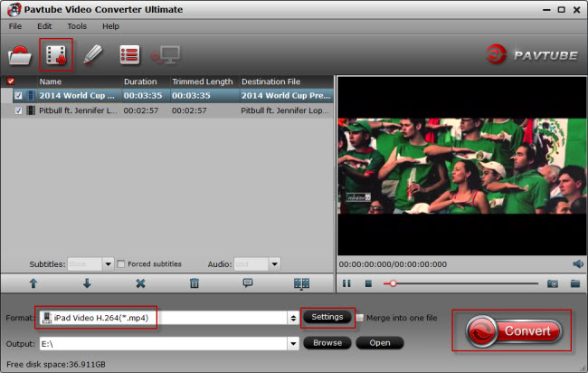
Task: Open the task list icon in toolbar
Action: click(x=129, y=54)
